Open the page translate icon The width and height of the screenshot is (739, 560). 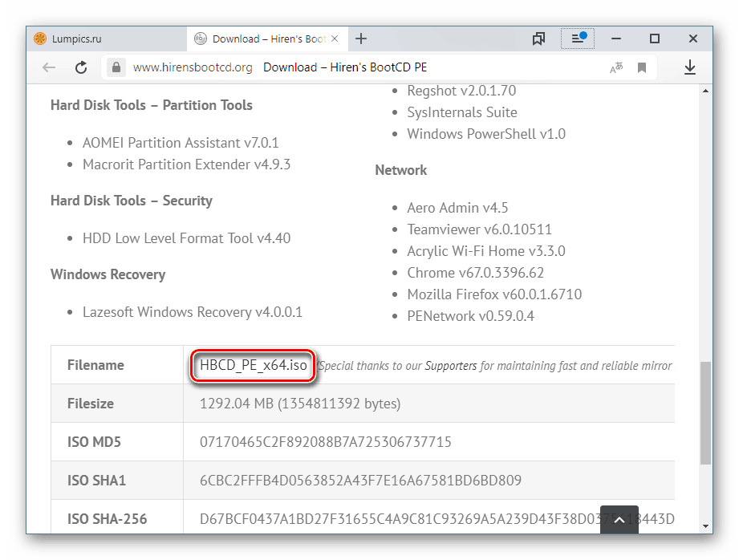click(616, 68)
